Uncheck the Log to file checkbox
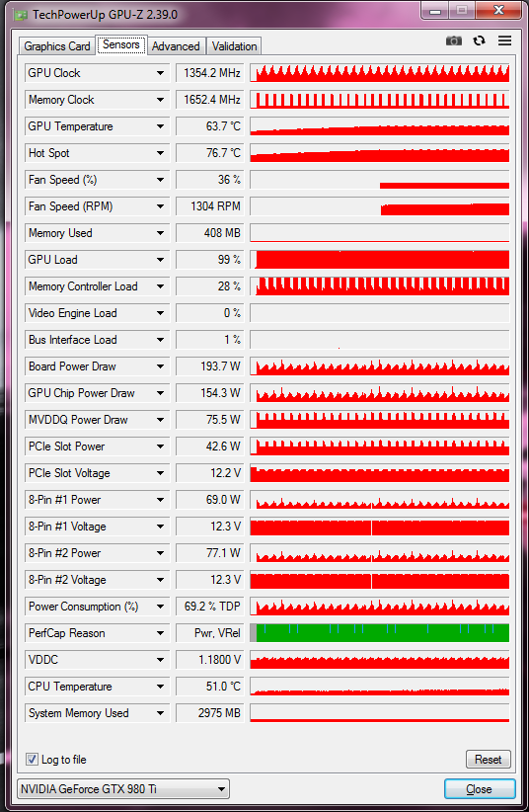This screenshot has width=529, height=812. pyautogui.click(x=33, y=760)
